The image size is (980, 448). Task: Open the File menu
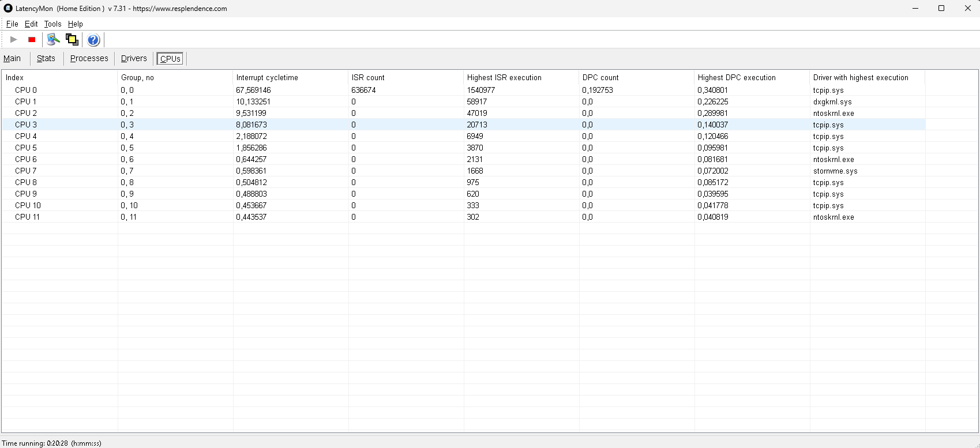(x=12, y=24)
